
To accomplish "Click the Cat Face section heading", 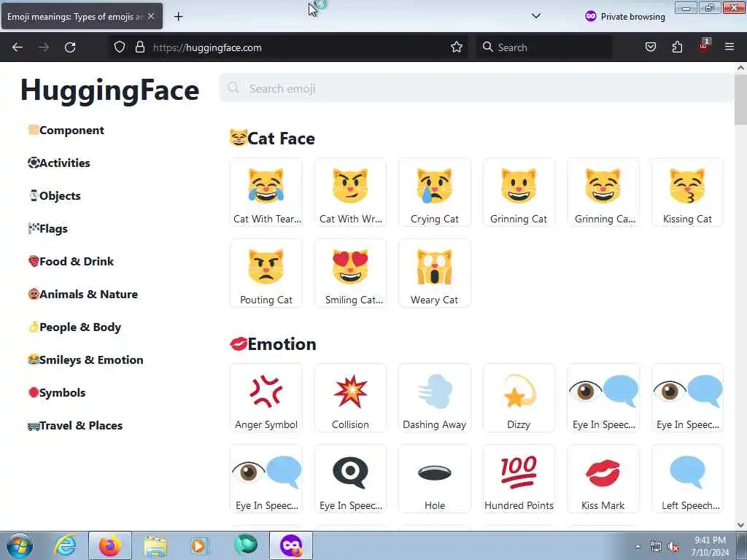I will pos(273,139).
